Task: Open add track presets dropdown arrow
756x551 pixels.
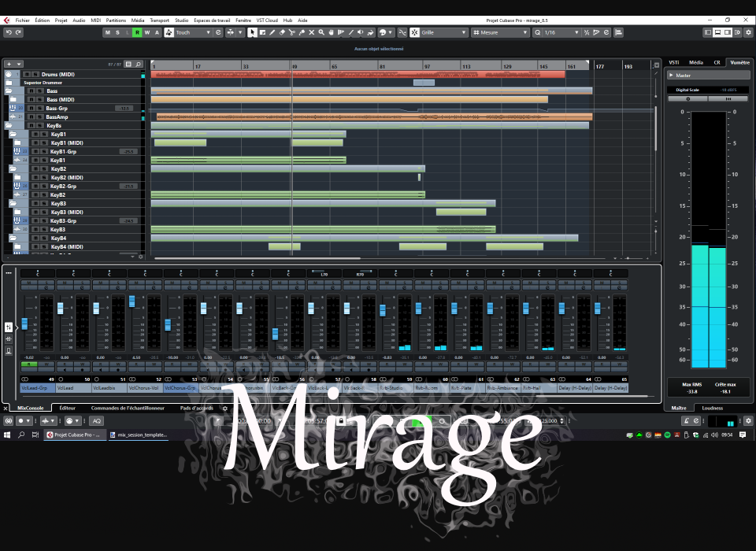Action: point(19,64)
